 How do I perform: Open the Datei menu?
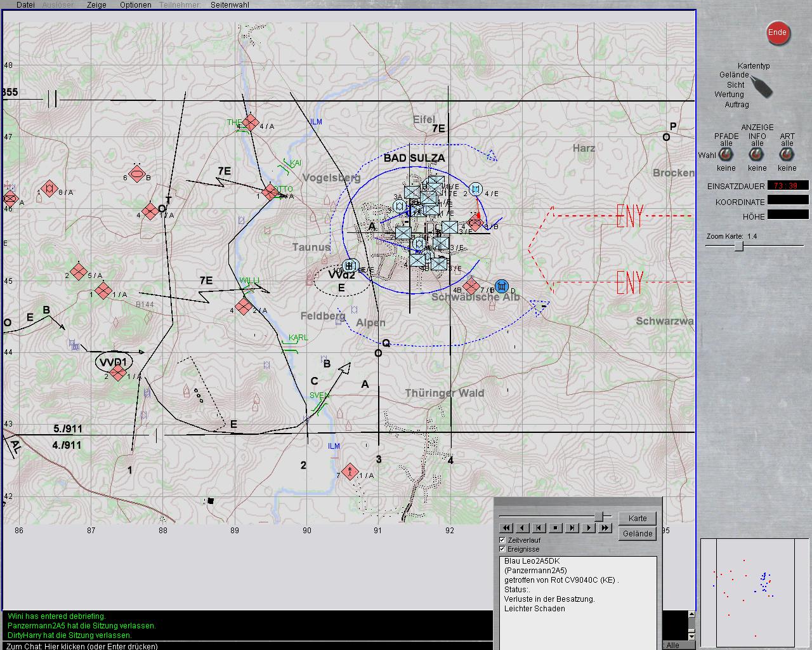[25, 4]
